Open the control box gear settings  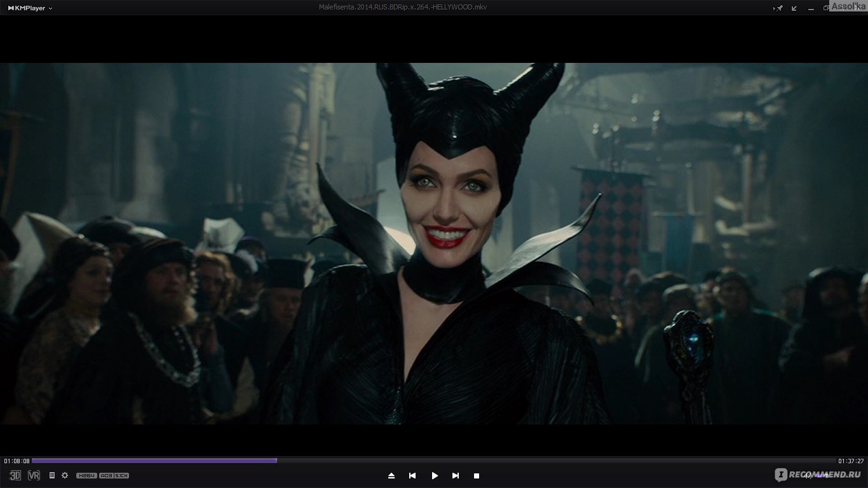pyautogui.click(x=65, y=475)
